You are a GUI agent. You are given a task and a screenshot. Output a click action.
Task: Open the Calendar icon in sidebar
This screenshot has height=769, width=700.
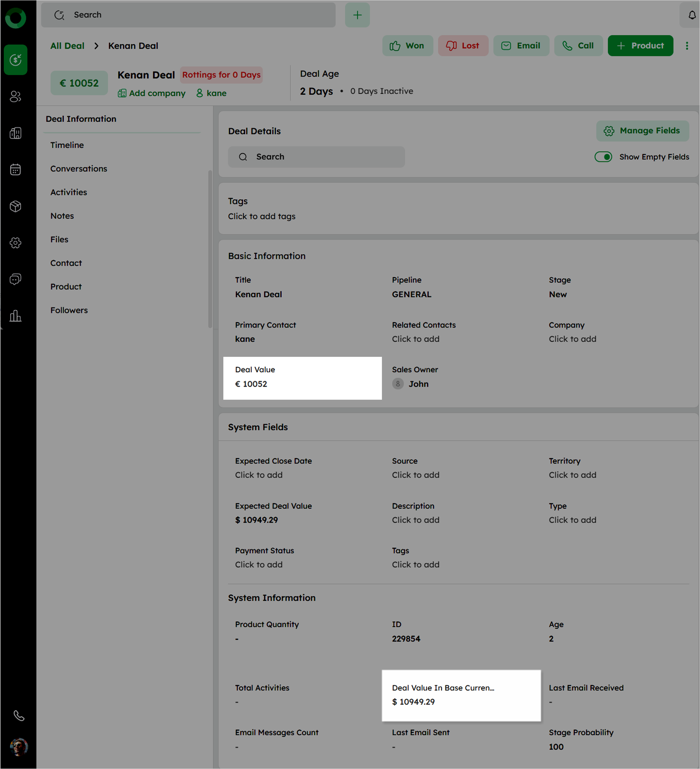(15, 169)
